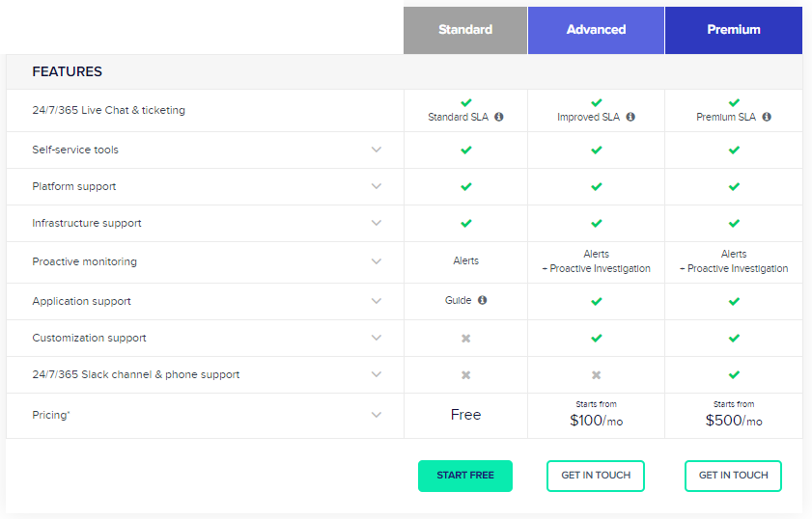
Task: Click Get In Touch under Premium
Action: tap(734, 476)
